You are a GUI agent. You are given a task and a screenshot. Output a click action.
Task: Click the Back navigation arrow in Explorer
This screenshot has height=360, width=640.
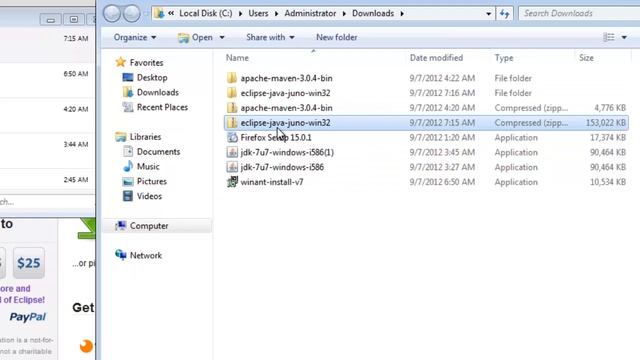pos(112,13)
